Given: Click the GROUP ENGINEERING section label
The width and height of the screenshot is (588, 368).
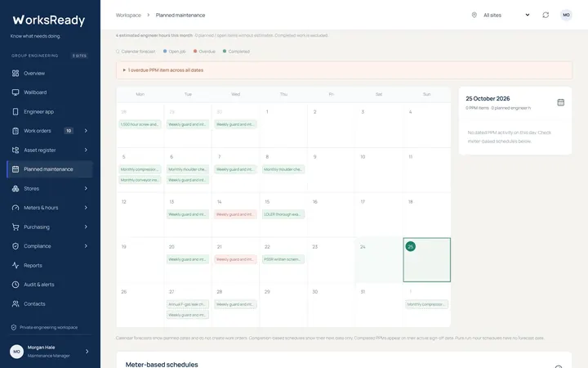Looking at the screenshot, I should (35, 56).
